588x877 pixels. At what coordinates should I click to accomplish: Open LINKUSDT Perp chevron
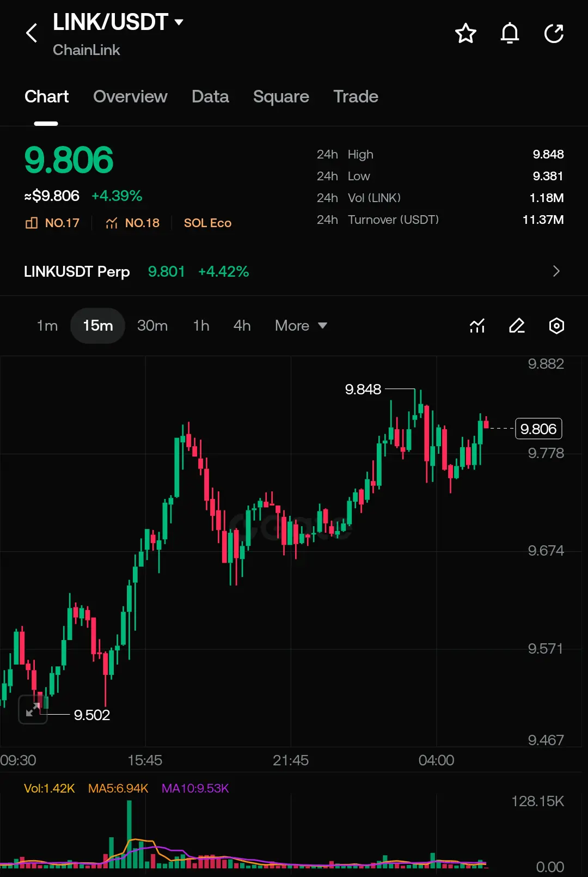556,271
